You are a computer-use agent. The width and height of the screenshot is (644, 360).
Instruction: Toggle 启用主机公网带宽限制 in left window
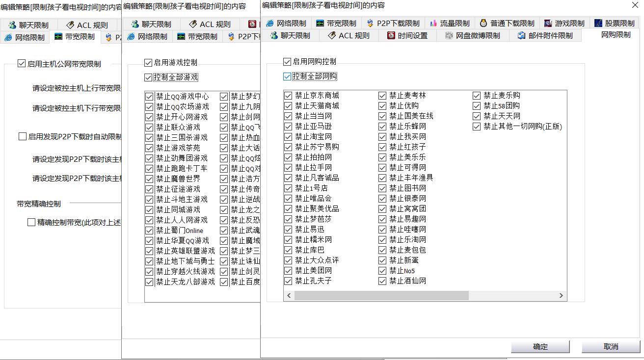tap(22, 64)
